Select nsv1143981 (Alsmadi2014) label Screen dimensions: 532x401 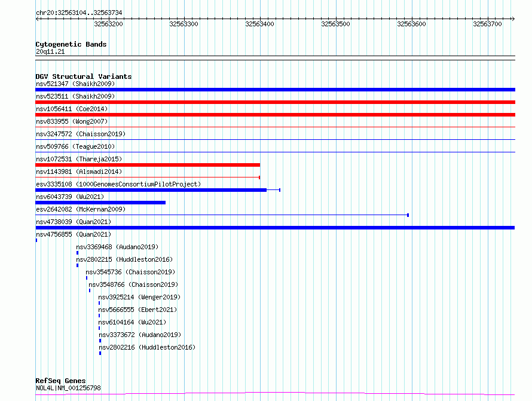point(79,172)
